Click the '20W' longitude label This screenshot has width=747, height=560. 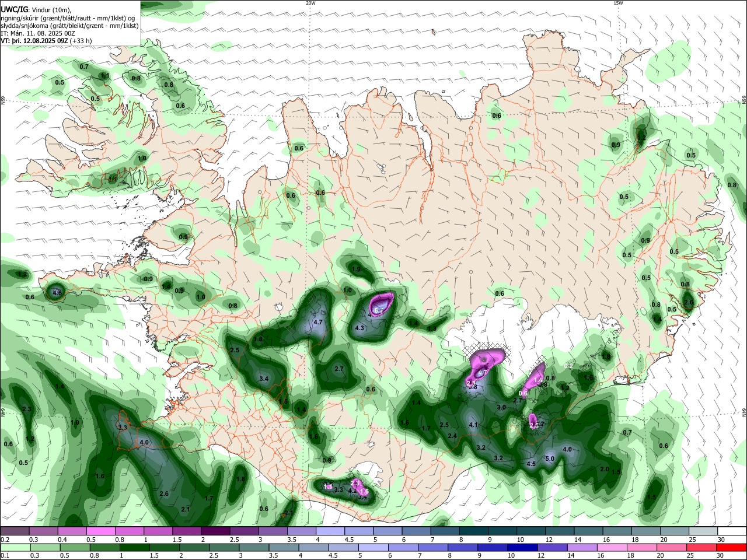click(x=310, y=3)
